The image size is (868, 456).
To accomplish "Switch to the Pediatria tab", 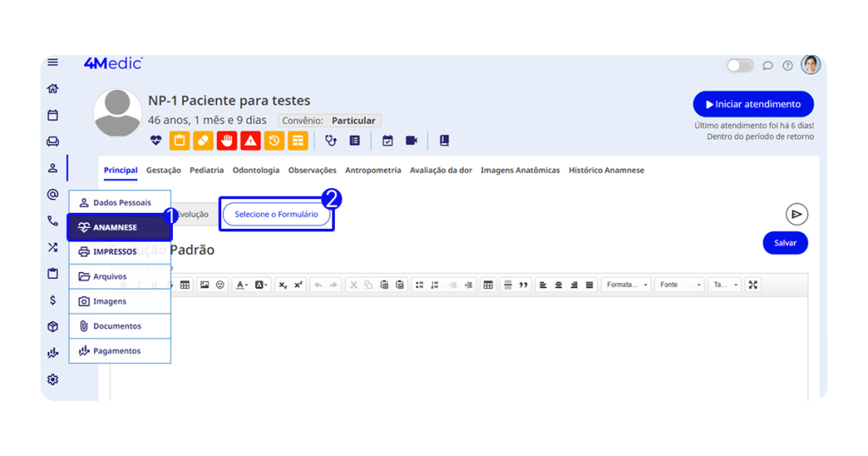I will click(207, 170).
